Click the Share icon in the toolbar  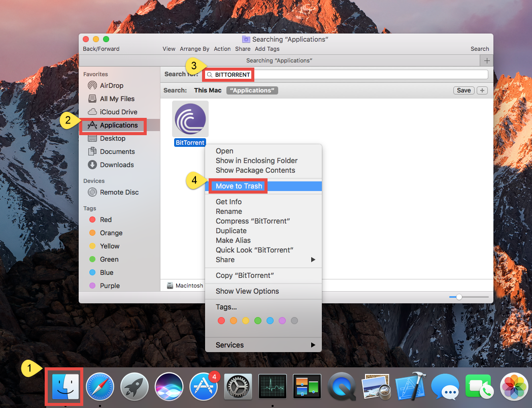pos(242,49)
